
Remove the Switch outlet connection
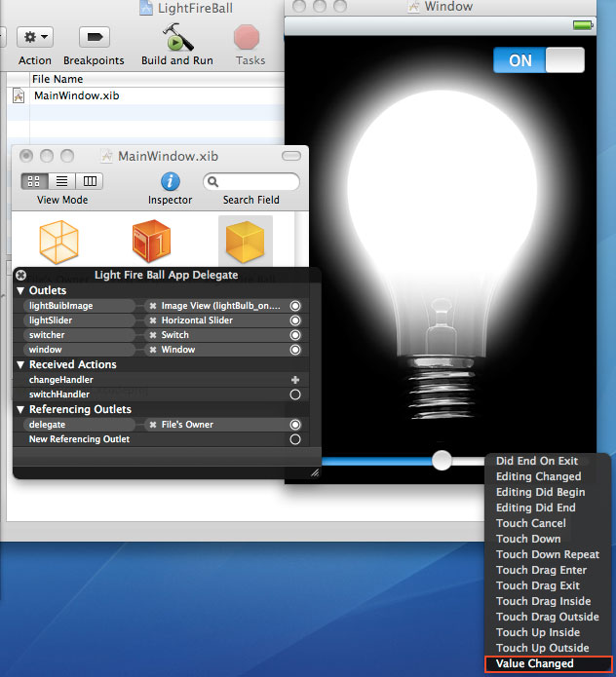(x=152, y=335)
